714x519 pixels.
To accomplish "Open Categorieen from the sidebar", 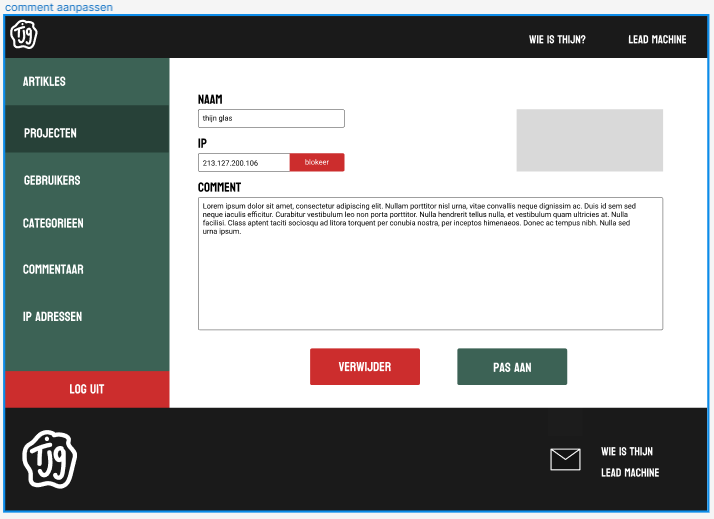I will pos(53,223).
